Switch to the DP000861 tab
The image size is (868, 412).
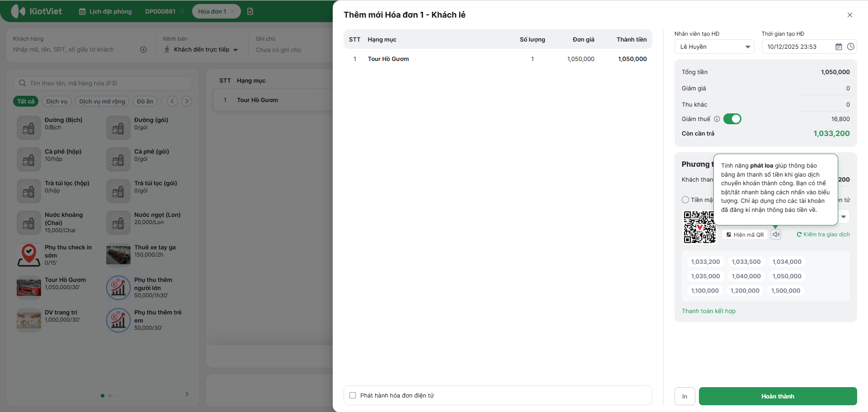click(160, 11)
